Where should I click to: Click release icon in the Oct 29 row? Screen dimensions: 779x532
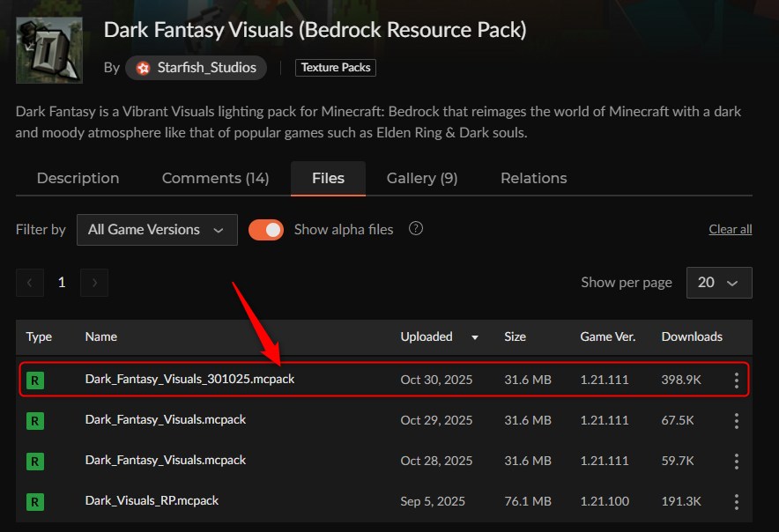(x=34, y=421)
